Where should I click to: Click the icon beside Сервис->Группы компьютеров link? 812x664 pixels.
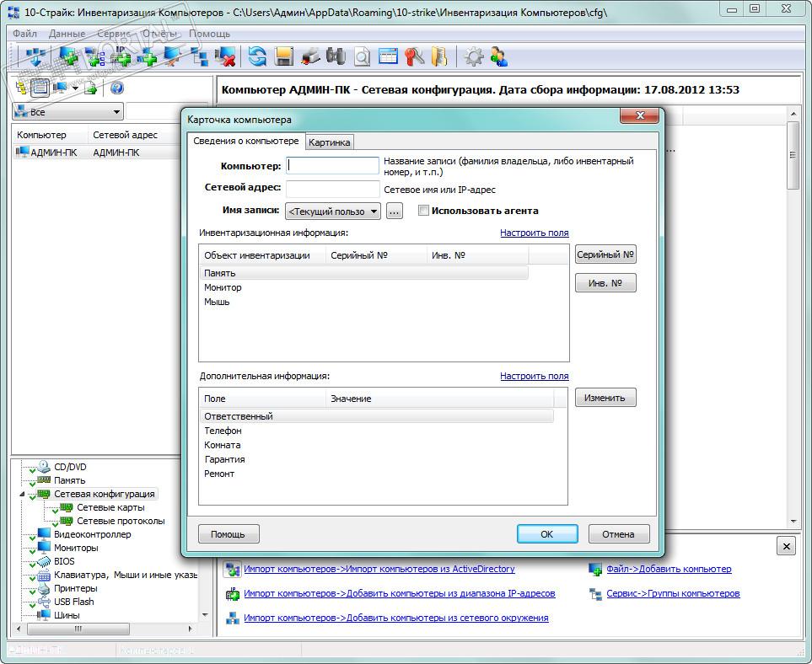coord(595,593)
